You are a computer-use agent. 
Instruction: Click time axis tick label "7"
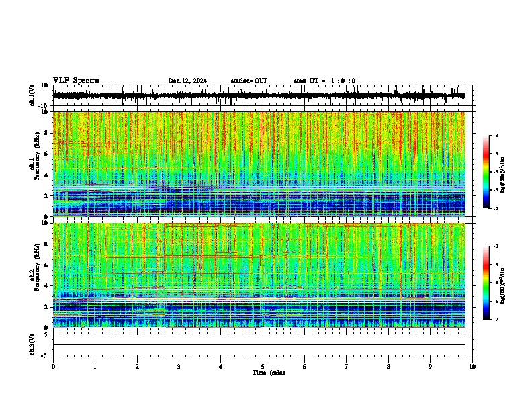347,367
